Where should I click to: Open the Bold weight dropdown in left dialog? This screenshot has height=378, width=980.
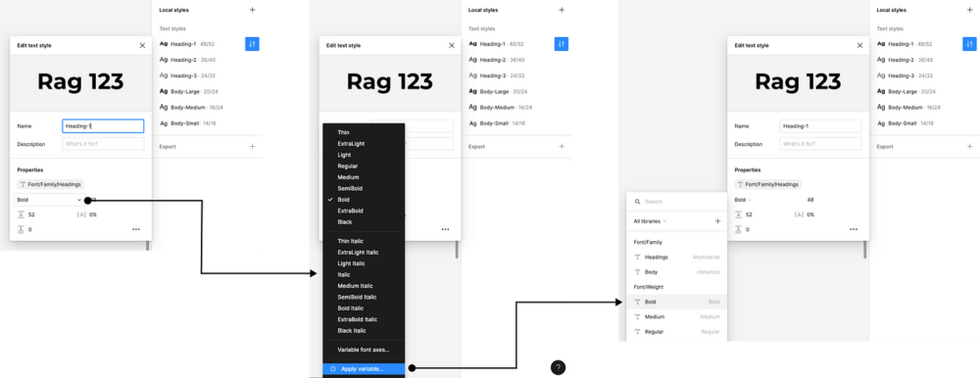(49, 200)
